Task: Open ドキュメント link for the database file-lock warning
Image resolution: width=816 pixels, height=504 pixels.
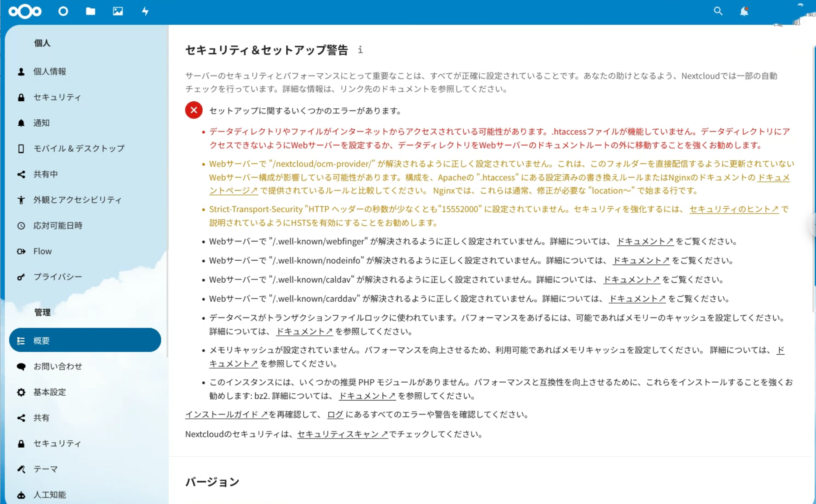Action: [304, 331]
